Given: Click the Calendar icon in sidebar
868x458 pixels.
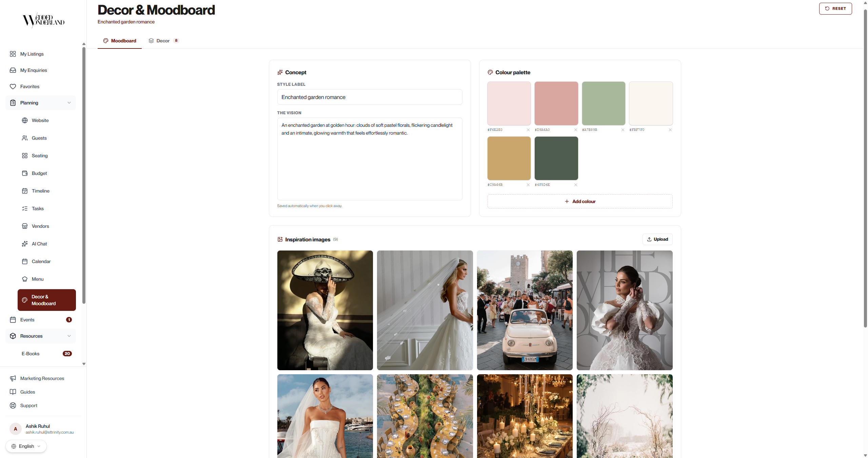Looking at the screenshot, I should tap(25, 261).
